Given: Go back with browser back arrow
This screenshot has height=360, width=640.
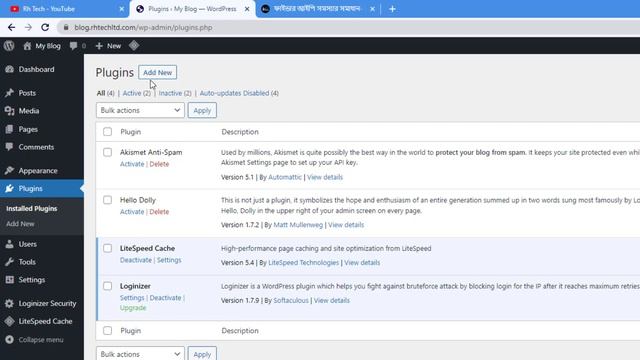Looking at the screenshot, I should pos(11,27).
